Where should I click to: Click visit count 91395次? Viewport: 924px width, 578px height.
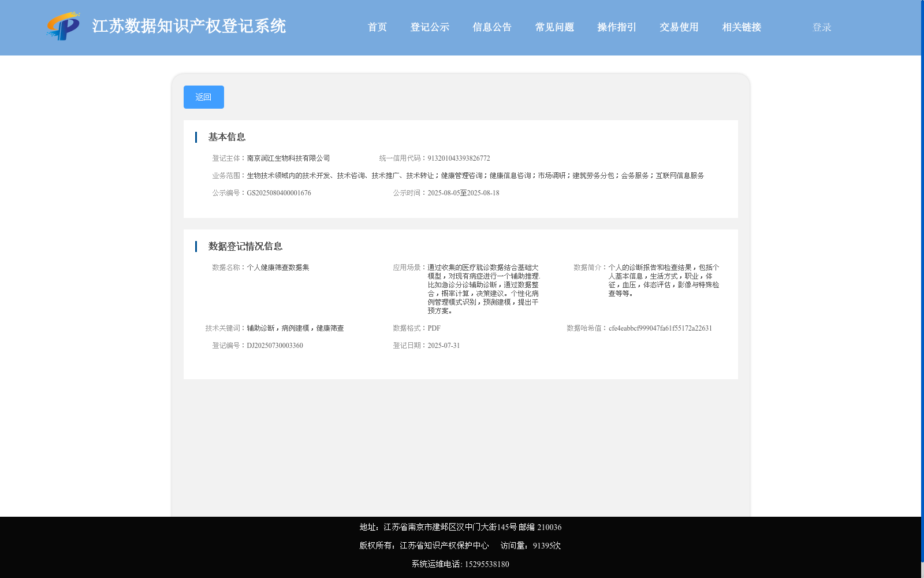(547, 546)
